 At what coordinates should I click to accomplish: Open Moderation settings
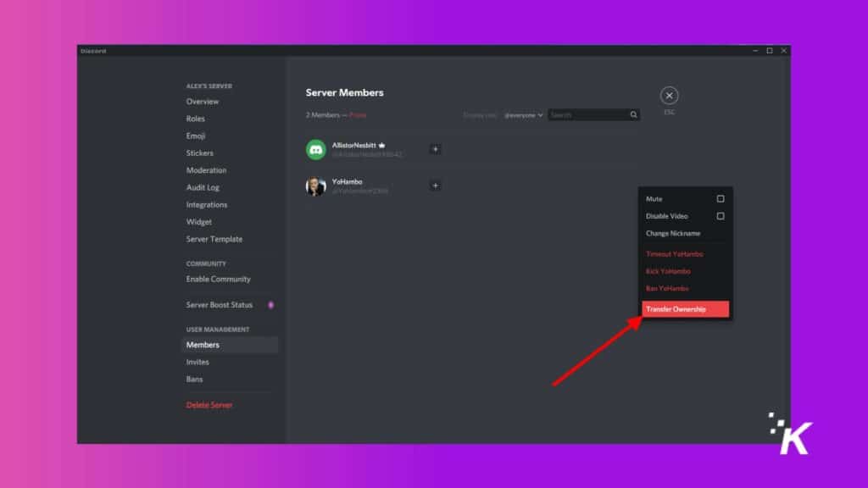pos(206,169)
